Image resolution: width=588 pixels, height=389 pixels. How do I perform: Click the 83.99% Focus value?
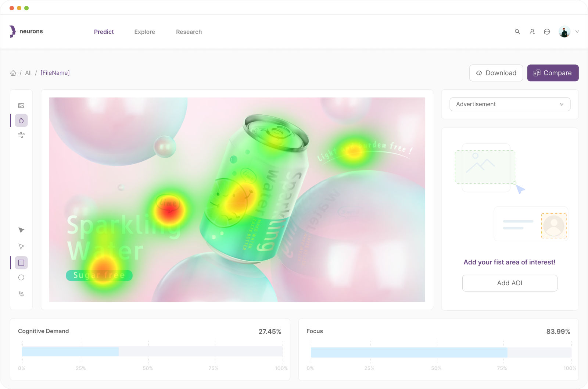[x=558, y=332]
